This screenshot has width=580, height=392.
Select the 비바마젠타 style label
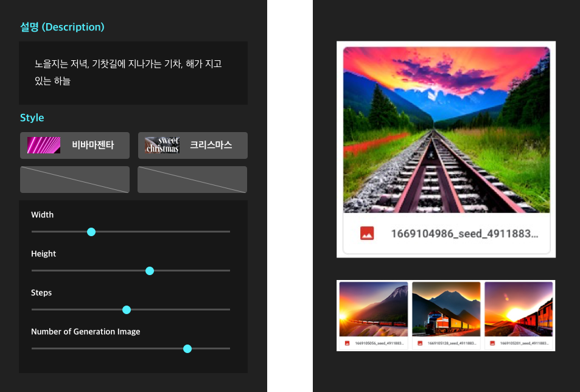(x=93, y=145)
